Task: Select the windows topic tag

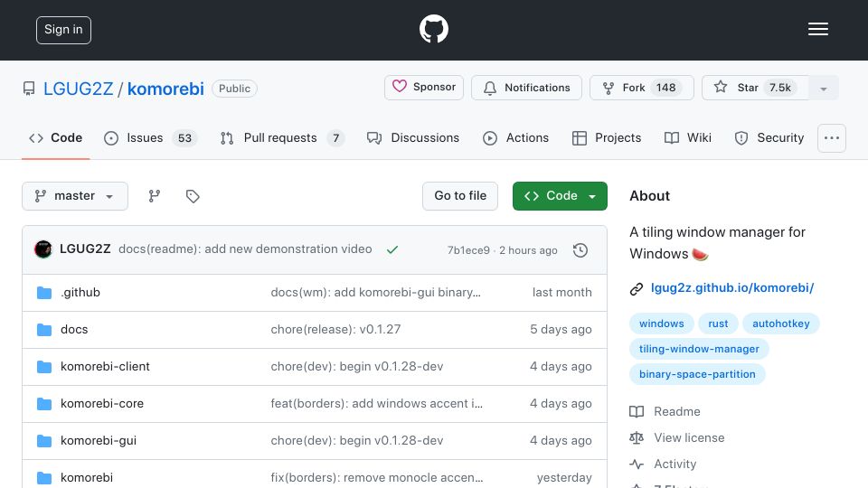Action: [662, 324]
